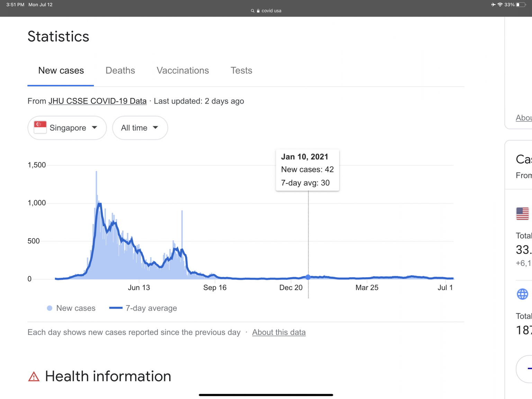Tap the covid usa address bar
Image resolution: width=532 pixels, height=399 pixels.
(271, 11)
